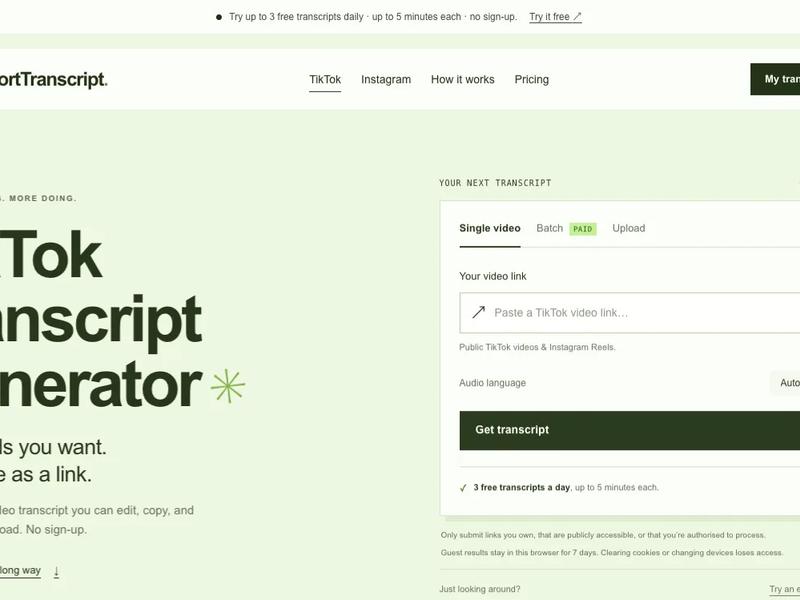Screen dimensions: 800x600
Task: Open the TikTok nav item
Action: [325, 80]
